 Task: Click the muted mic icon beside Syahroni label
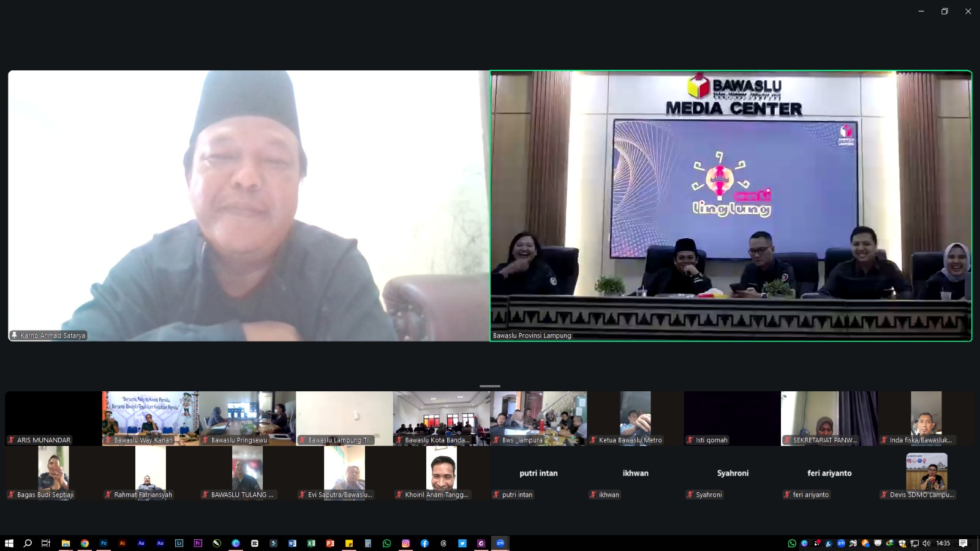pyautogui.click(x=690, y=495)
